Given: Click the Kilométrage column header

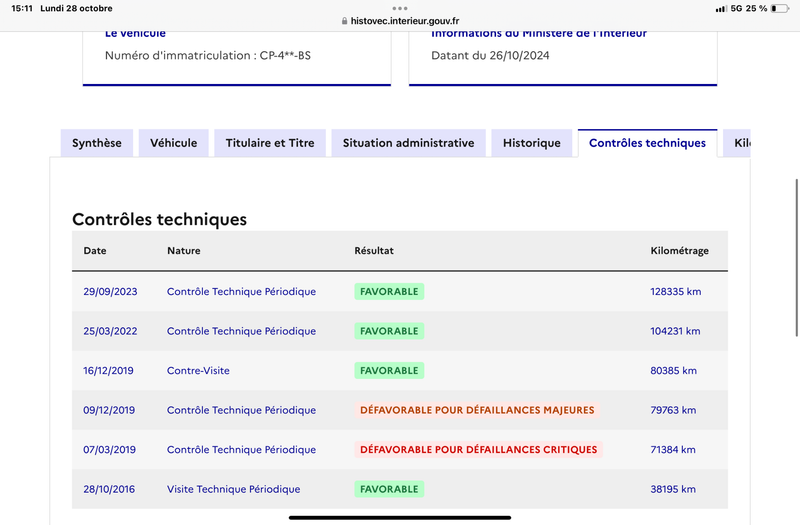Looking at the screenshot, I should [680, 251].
